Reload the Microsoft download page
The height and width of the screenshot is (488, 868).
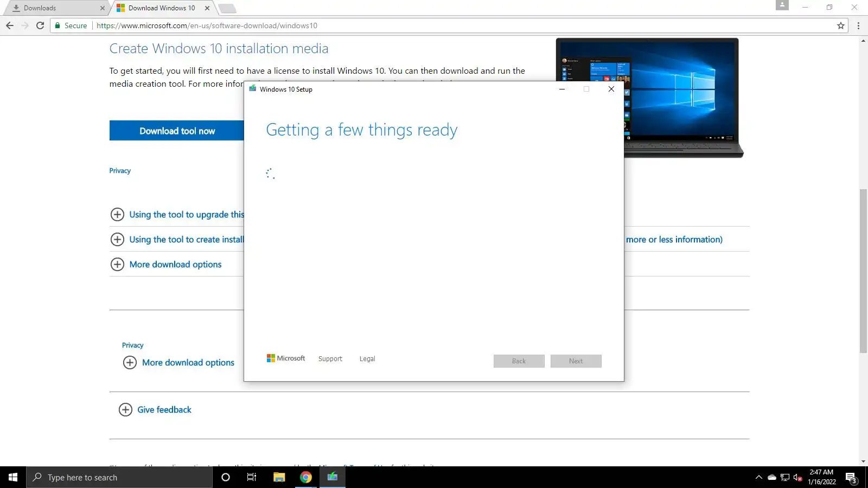[x=40, y=25]
